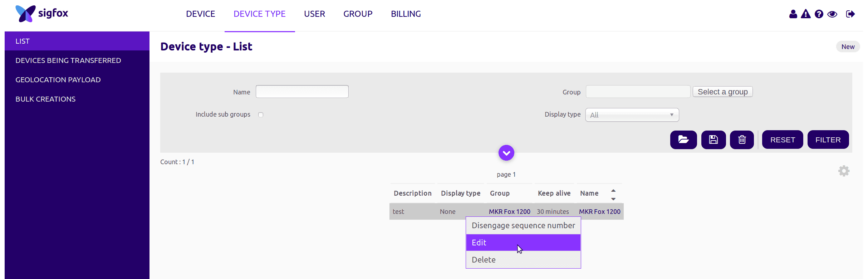Open column settings gear icon
Viewport: 868px width, 279px height.
(x=844, y=171)
